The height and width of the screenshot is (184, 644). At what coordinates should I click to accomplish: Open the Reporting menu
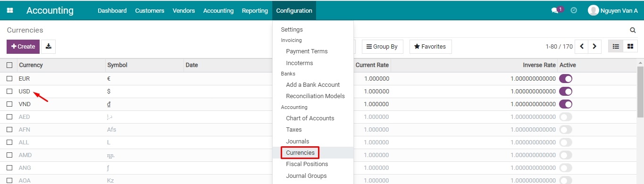coord(255,10)
